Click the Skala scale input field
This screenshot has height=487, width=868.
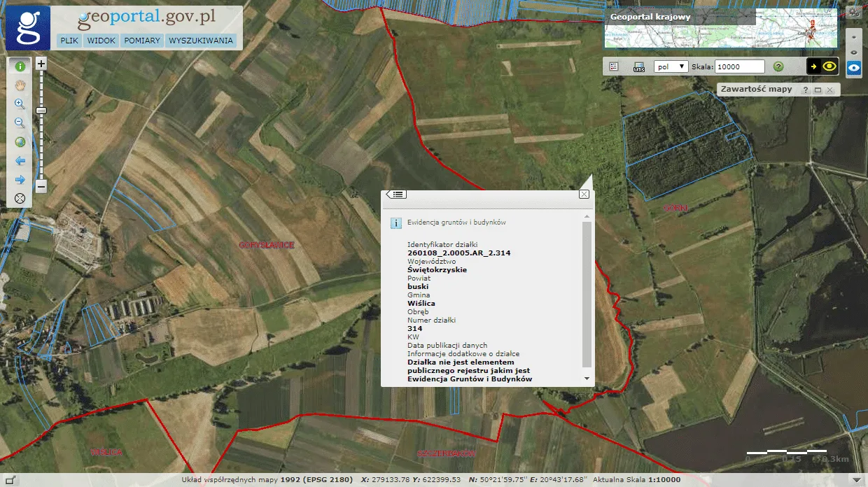pyautogui.click(x=740, y=66)
